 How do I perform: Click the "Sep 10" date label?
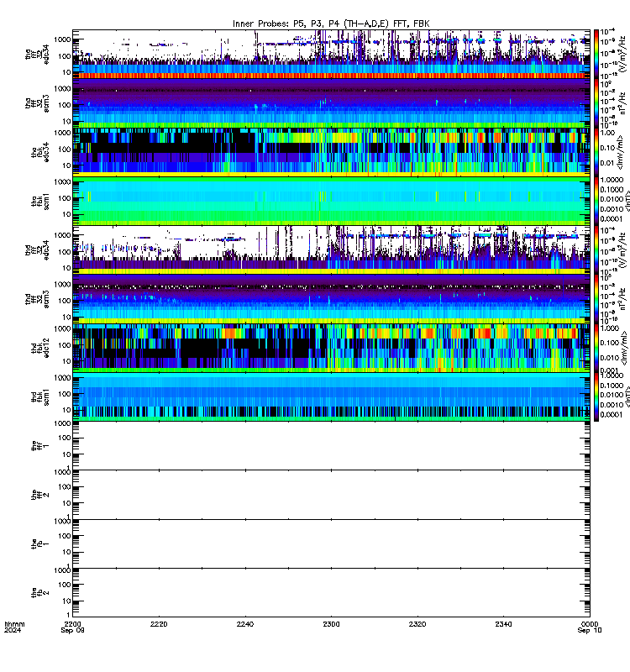590,631
